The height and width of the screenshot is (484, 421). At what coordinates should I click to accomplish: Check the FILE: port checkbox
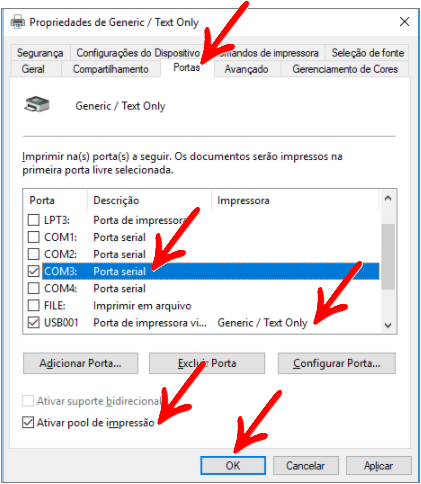33,305
